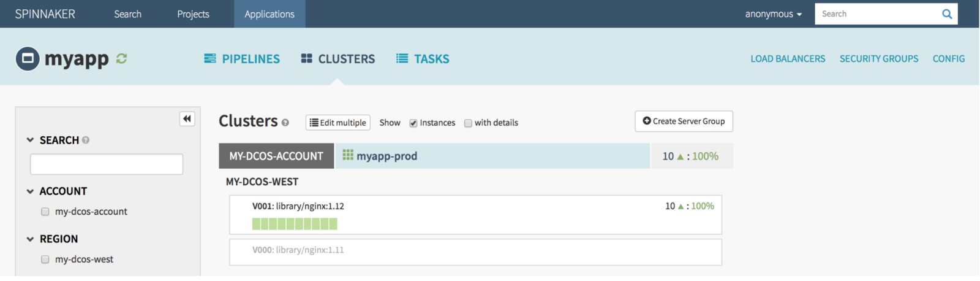The image size is (980, 281).
Task: Click the 10 : 100% count in V001 row
Action: (690, 206)
